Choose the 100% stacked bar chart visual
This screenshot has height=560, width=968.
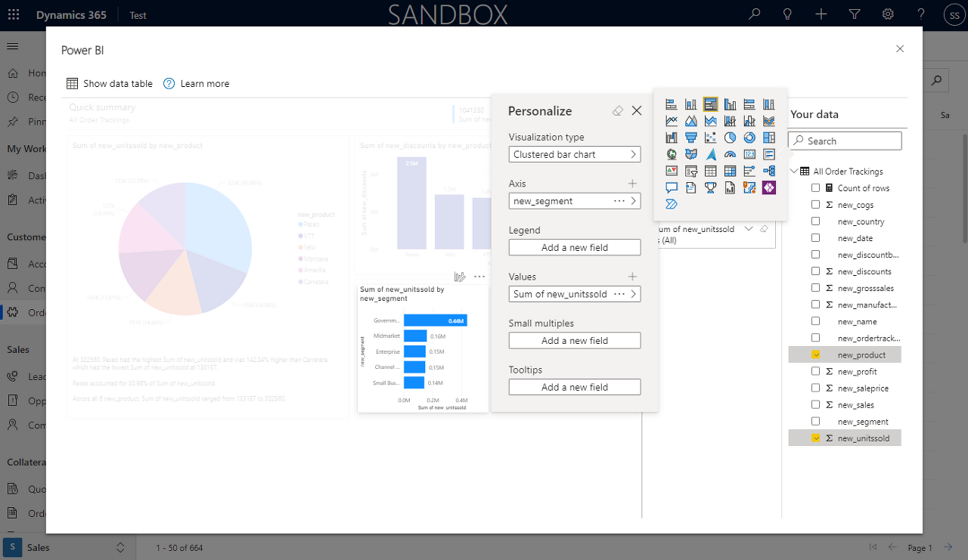point(749,104)
